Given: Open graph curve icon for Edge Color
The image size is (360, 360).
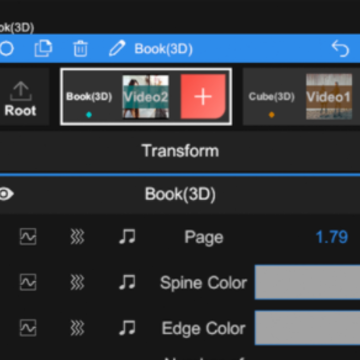Looking at the screenshot, I should pyautogui.click(x=28, y=328).
